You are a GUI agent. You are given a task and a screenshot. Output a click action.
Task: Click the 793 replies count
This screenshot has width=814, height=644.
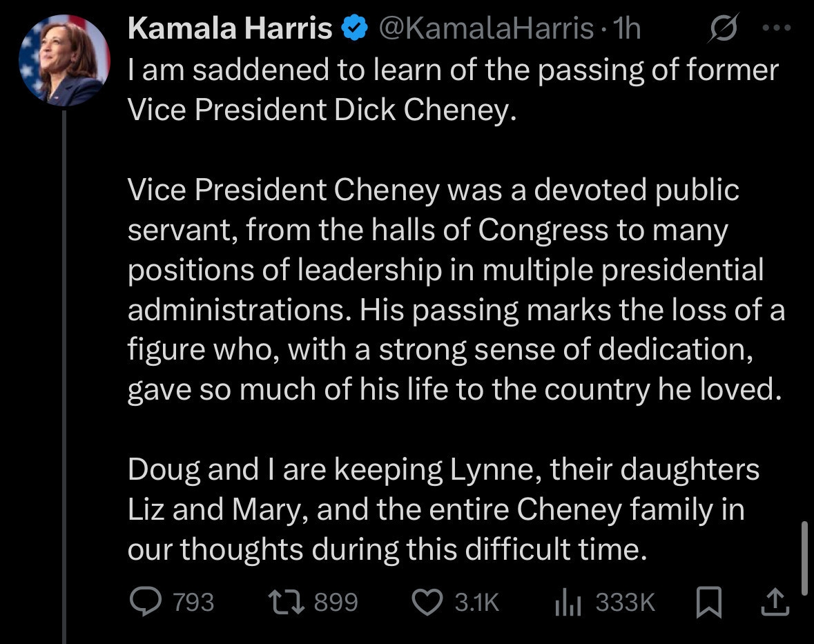(x=193, y=603)
